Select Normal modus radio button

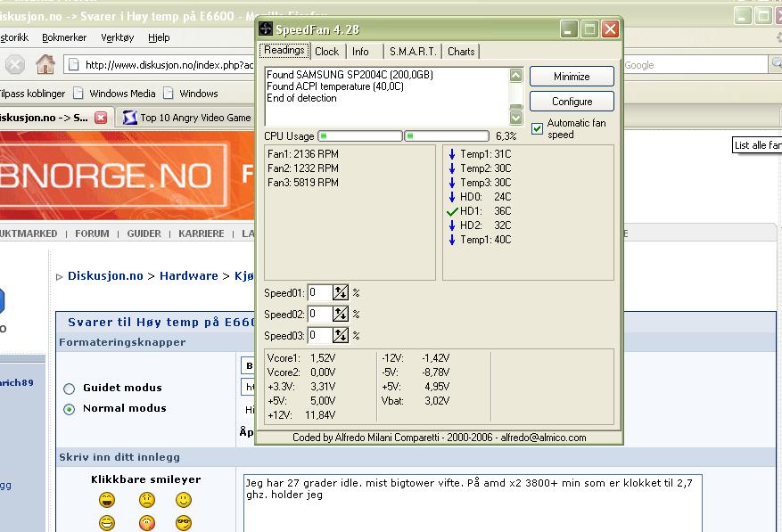[x=70, y=409]
